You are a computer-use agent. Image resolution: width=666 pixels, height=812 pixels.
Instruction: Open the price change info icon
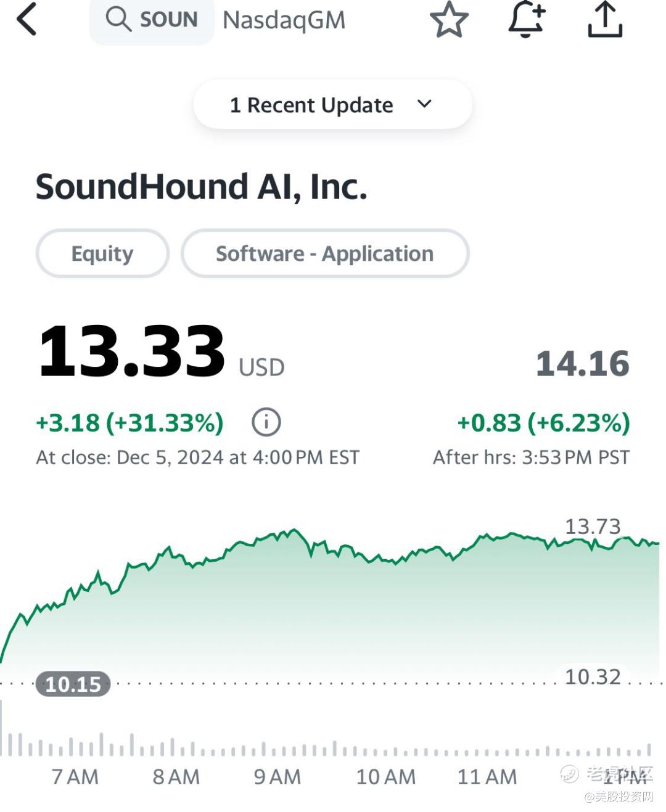[x=266, y=422]
